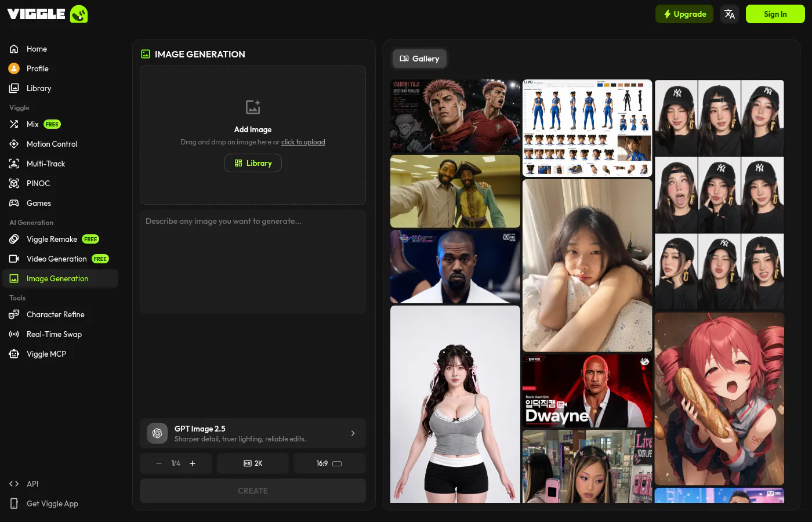Screen dimensions: 812x522
Task: Click the IMAGE GENERATION panel heading
Action: coord(200,54)
